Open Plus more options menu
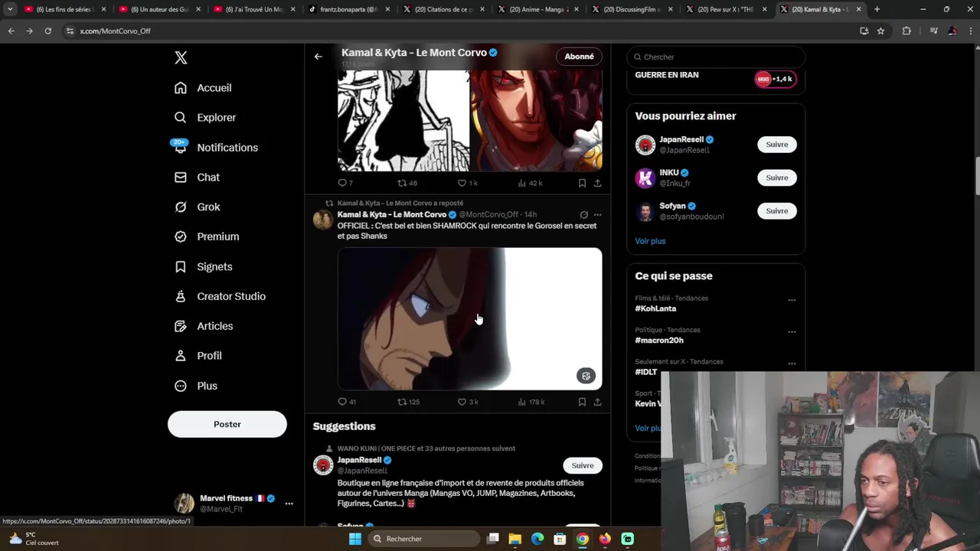This screenshot has width=980, height=551. click(x=196, y=386)
